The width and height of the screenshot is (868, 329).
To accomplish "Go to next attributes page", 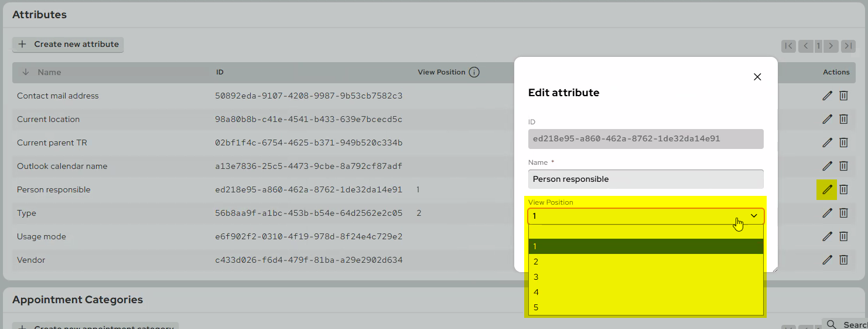I will click(x=832, y=46).
